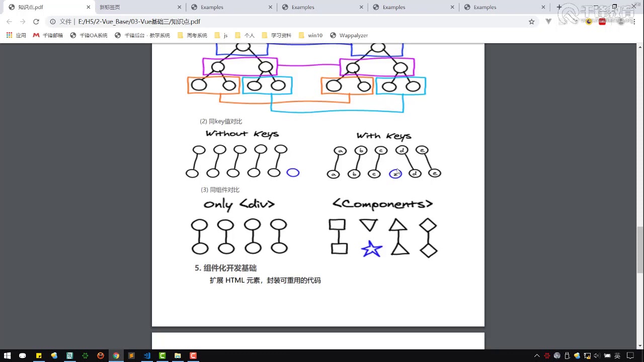The height and width of the screenshot is (362, 644).
Task: Click the vertical scrollbar thumb of the PDF viewer
Action: 640,249
